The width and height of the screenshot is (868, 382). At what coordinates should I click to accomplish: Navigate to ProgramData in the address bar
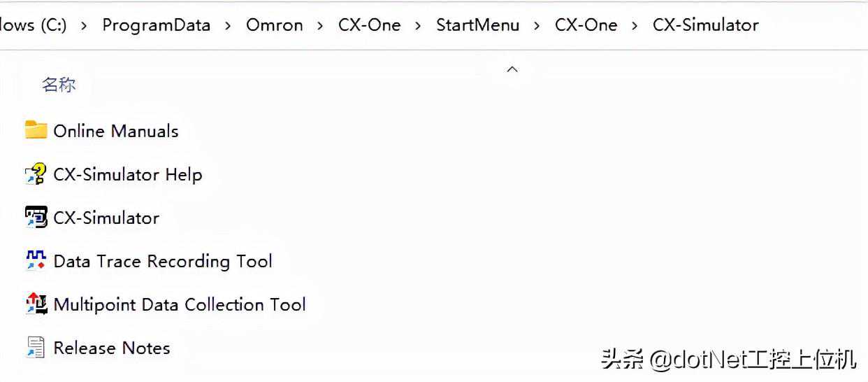[156, 25]
